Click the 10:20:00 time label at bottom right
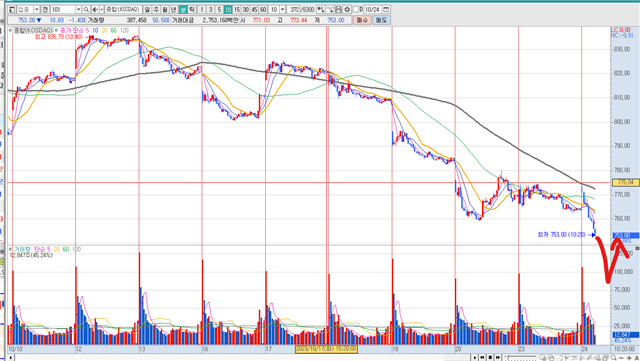Screen dimensions: 640x361 [624, 349]
